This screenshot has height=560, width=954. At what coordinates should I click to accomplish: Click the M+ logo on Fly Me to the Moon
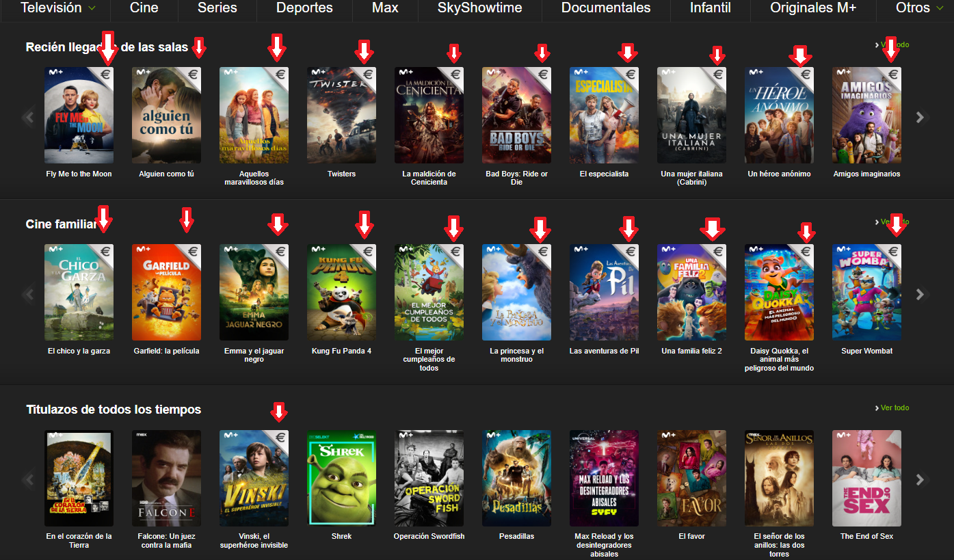[x=54, y=72]
